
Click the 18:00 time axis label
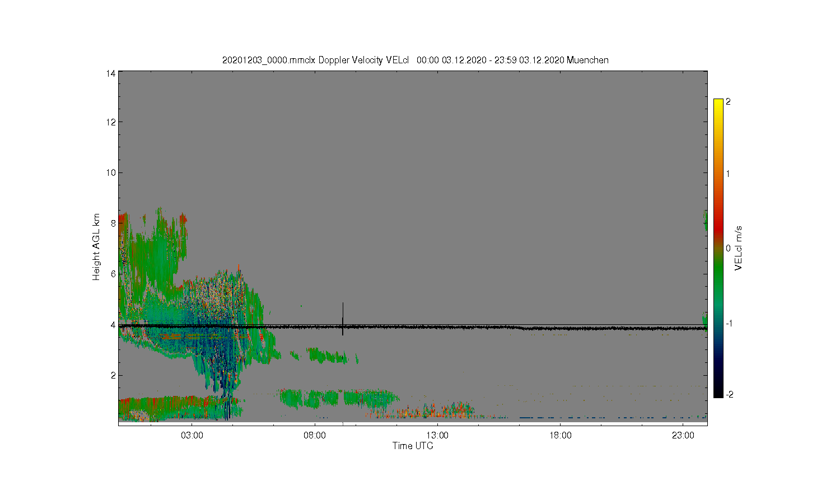[560, 436]
